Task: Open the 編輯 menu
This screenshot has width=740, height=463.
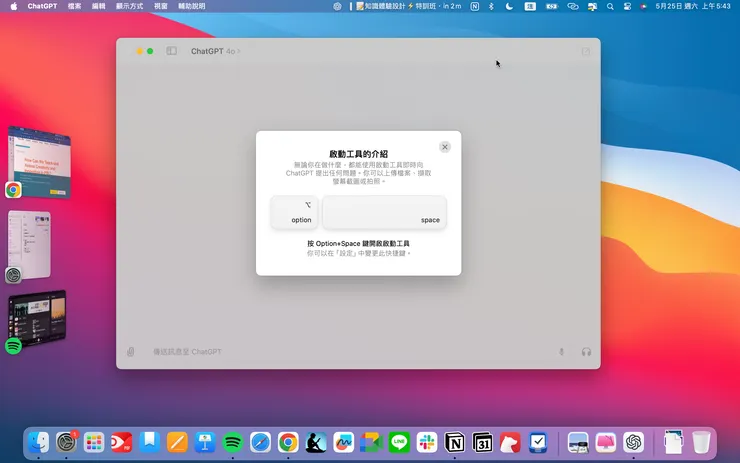Action: [x=98, y=6]
